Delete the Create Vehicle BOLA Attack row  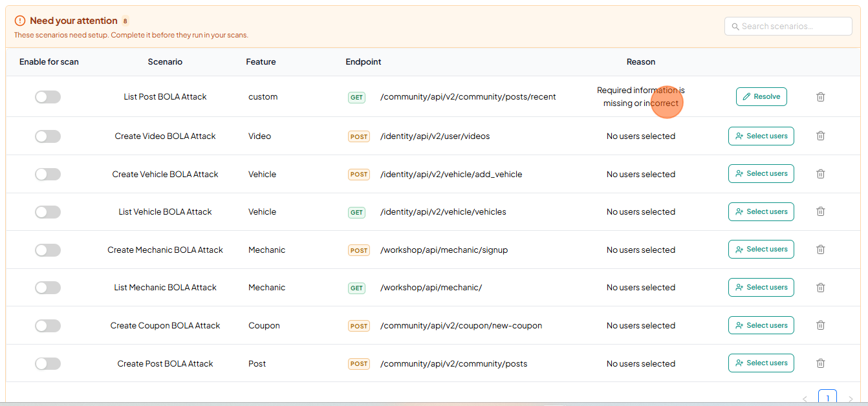(x=820, y=174)
